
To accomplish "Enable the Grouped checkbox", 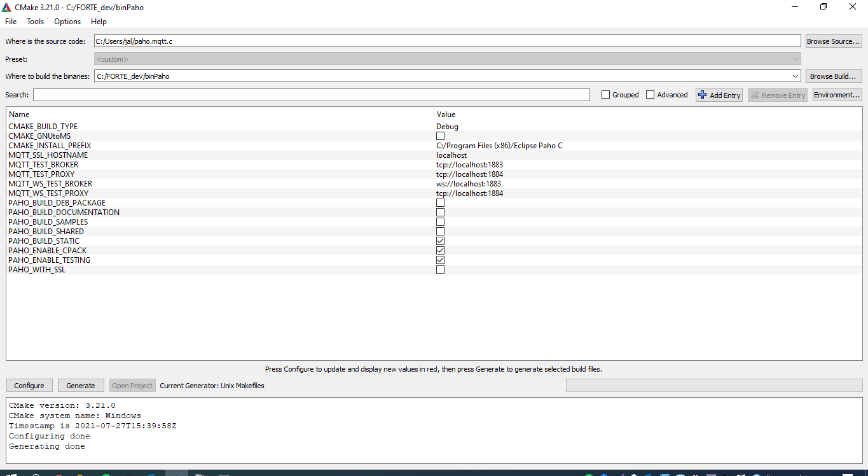I will 605,95.
